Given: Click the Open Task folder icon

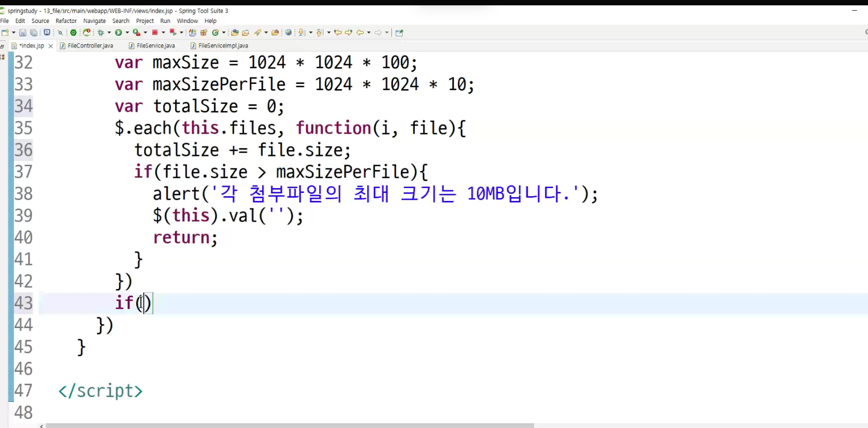Looking at the screenshot, I should [246, 33].
